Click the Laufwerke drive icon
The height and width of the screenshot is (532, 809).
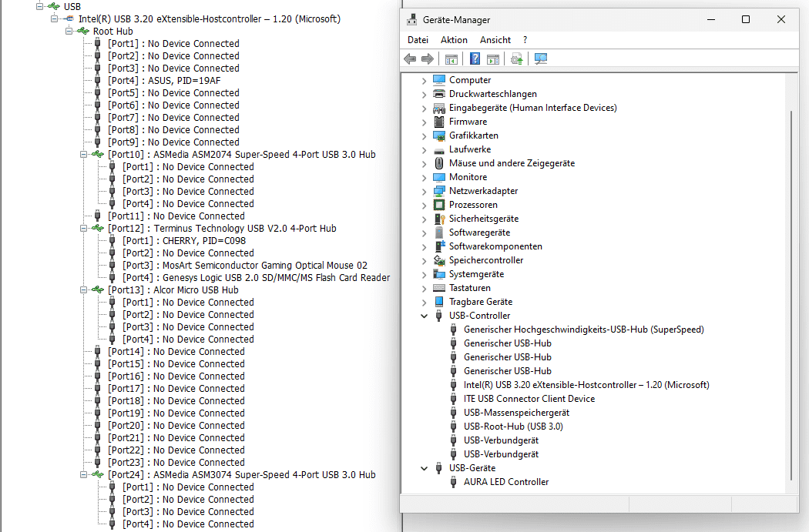(x=439, y=150)
